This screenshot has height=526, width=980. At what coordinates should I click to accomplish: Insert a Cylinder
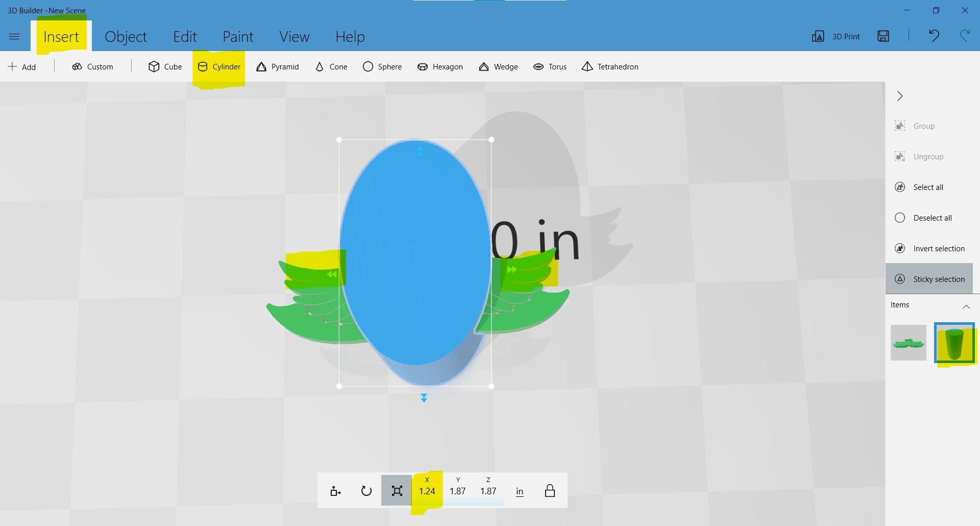coord(219,67)
